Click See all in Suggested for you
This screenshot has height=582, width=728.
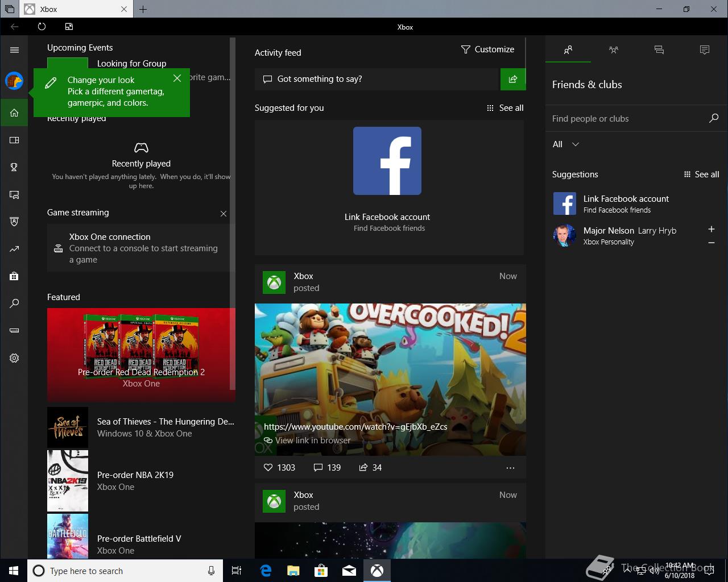click(505, 108)
